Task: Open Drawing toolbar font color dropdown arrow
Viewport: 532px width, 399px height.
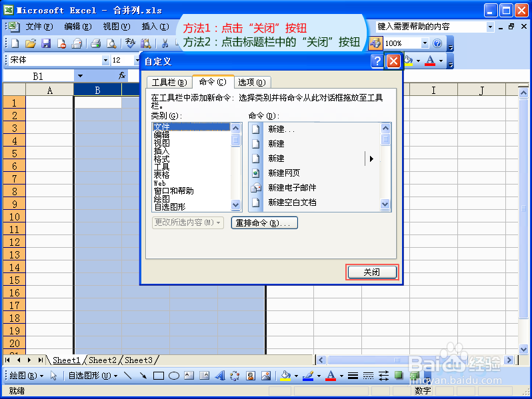Action: coord(341,376)
